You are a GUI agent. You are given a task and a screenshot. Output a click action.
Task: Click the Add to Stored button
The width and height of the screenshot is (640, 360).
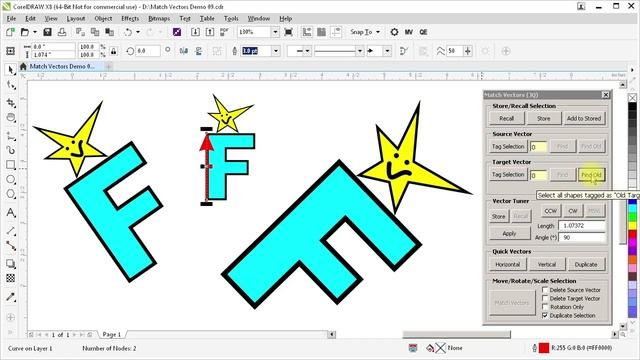point(584,118)
